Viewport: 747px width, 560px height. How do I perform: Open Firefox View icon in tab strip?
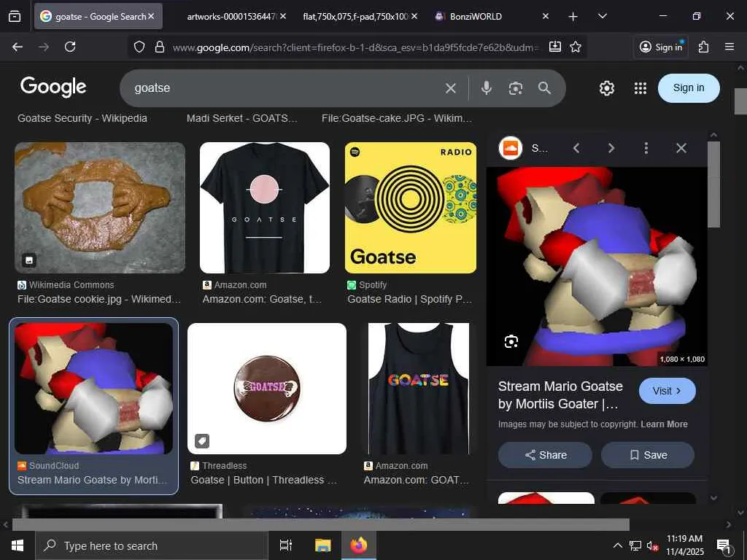coord(15,16)
